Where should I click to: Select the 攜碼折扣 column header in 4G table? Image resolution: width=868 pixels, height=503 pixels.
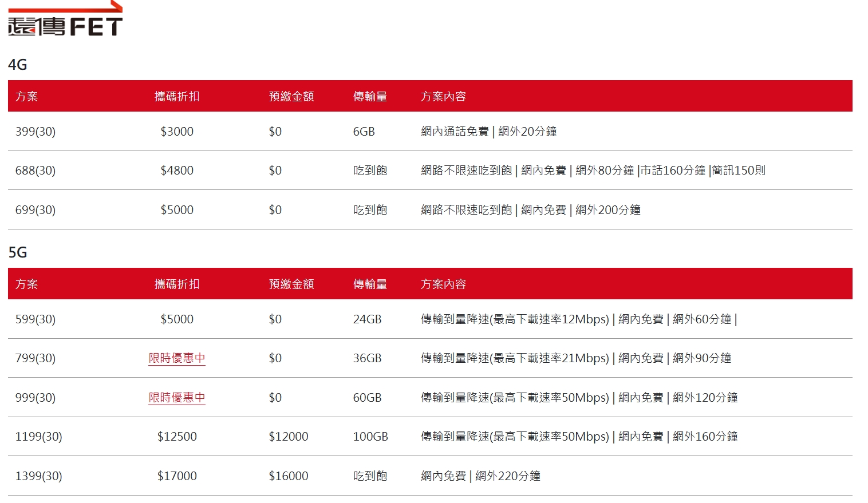(x=176, y=96)
